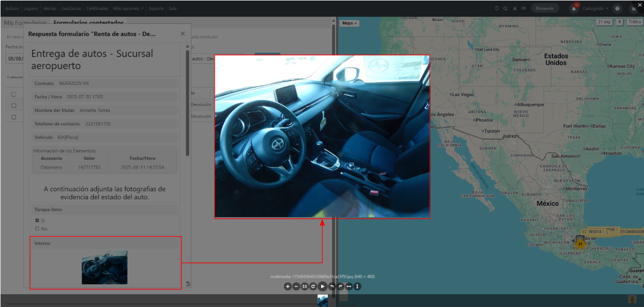This screenshot has width=644, height=307.
Task: Click the magnifier search icon in top bar
Action: [505, 8]
